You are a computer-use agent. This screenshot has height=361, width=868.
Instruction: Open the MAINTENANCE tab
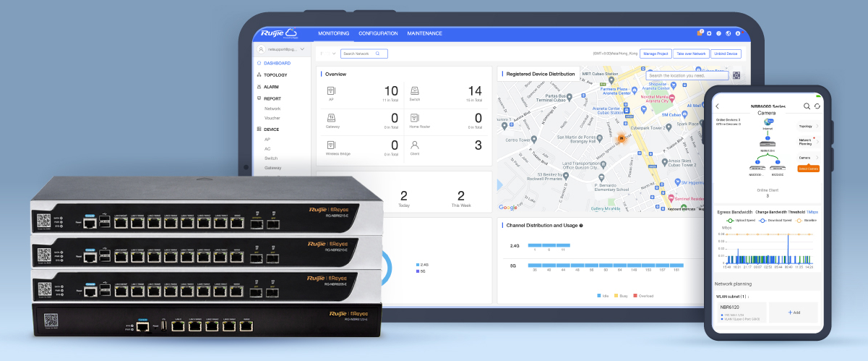click(x=425, y=33)
